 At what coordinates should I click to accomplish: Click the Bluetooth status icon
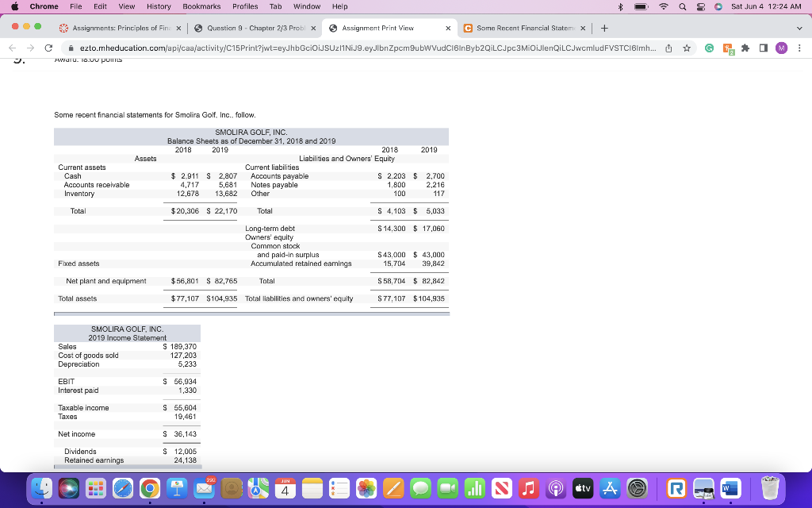click(x=620, y=6)
